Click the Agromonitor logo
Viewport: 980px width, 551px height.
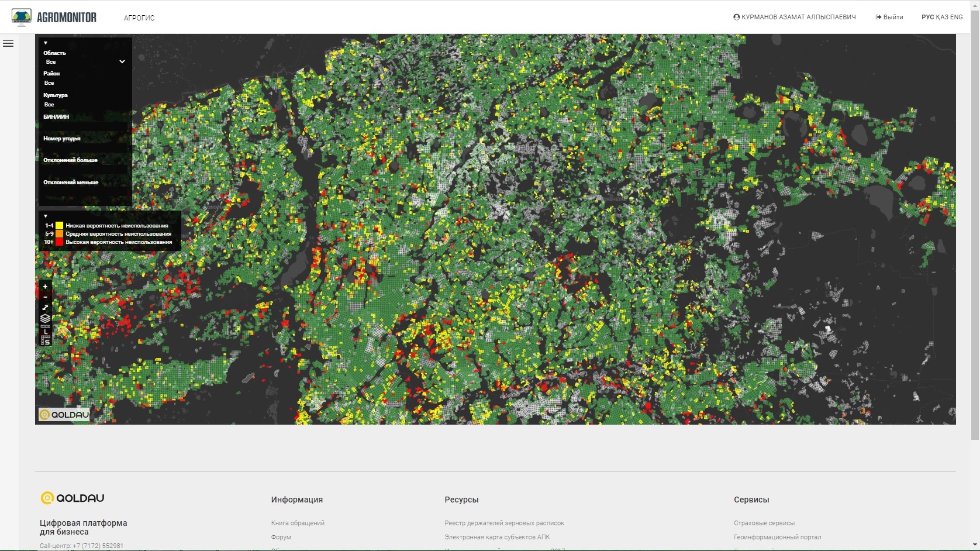(x=54, y=18)
